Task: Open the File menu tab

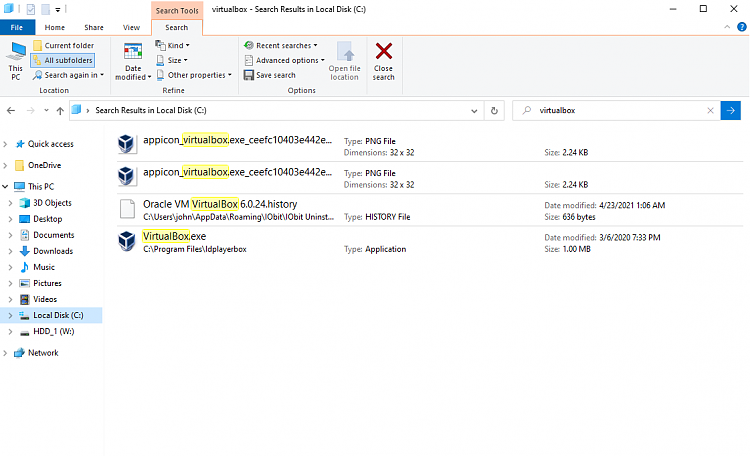Action: click(17, 27)
